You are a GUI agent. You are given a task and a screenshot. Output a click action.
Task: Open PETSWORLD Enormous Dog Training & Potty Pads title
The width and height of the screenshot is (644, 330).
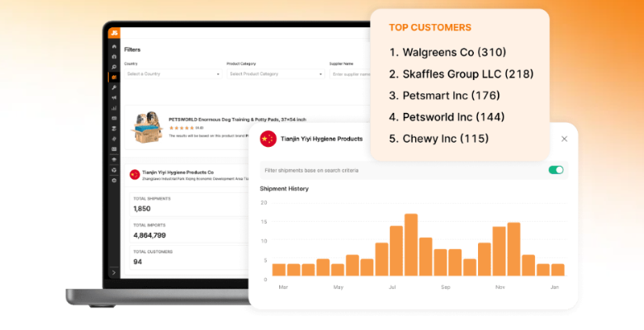[238, 120]
